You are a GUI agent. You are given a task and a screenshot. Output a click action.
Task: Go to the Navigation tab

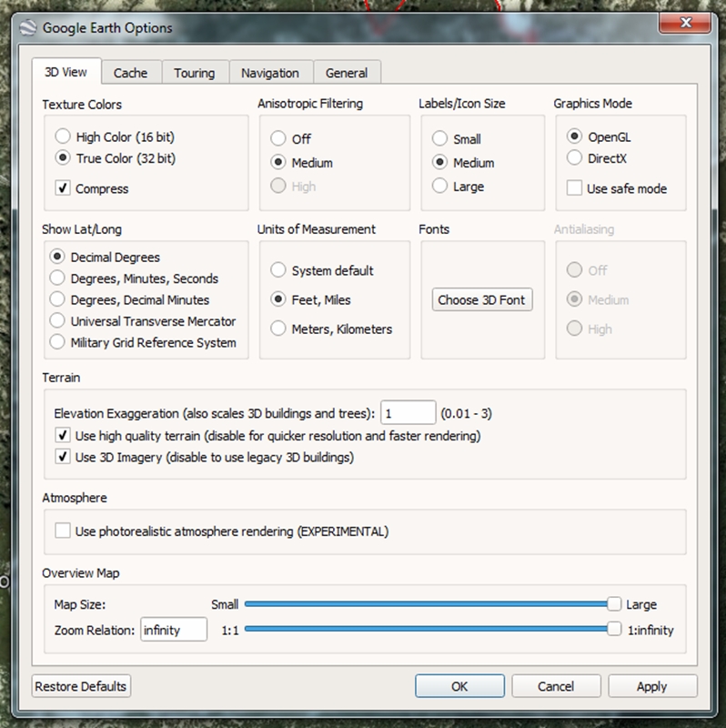coord(270,73)
